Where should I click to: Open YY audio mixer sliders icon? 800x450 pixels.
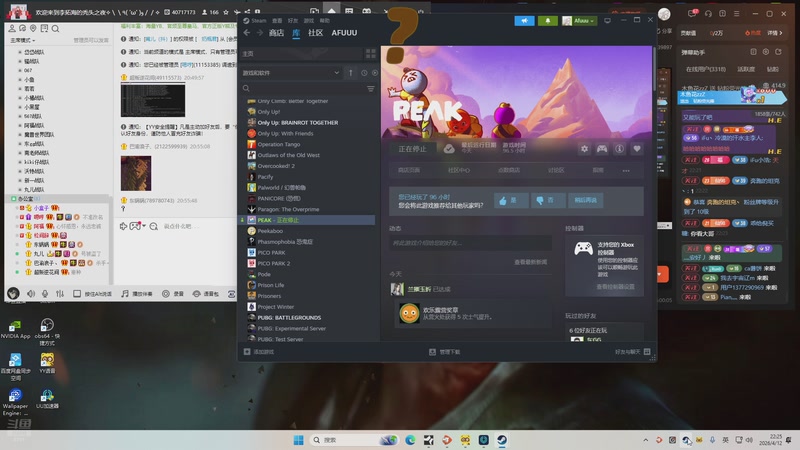[60, 293]
